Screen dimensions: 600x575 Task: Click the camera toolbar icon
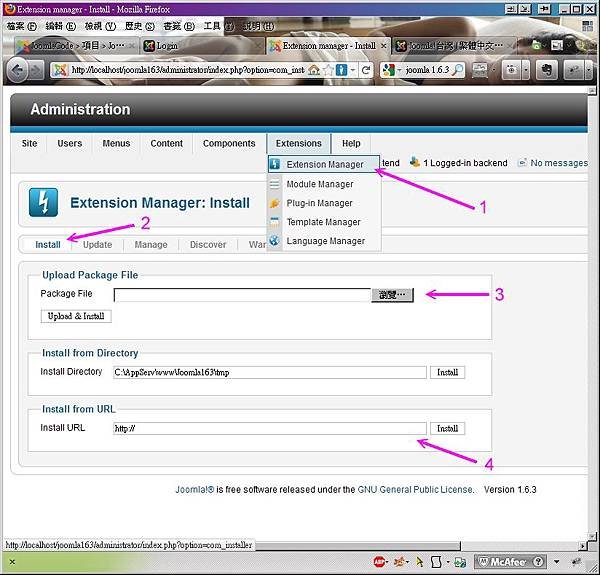click(511, 70)
